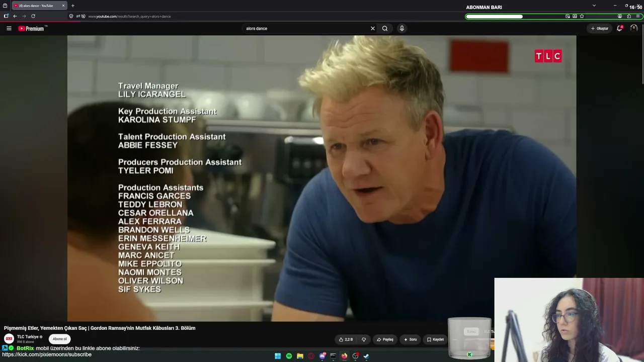View YouTube notifications bell
This screenshot has height=362, width=644.
tap(620, 28)
